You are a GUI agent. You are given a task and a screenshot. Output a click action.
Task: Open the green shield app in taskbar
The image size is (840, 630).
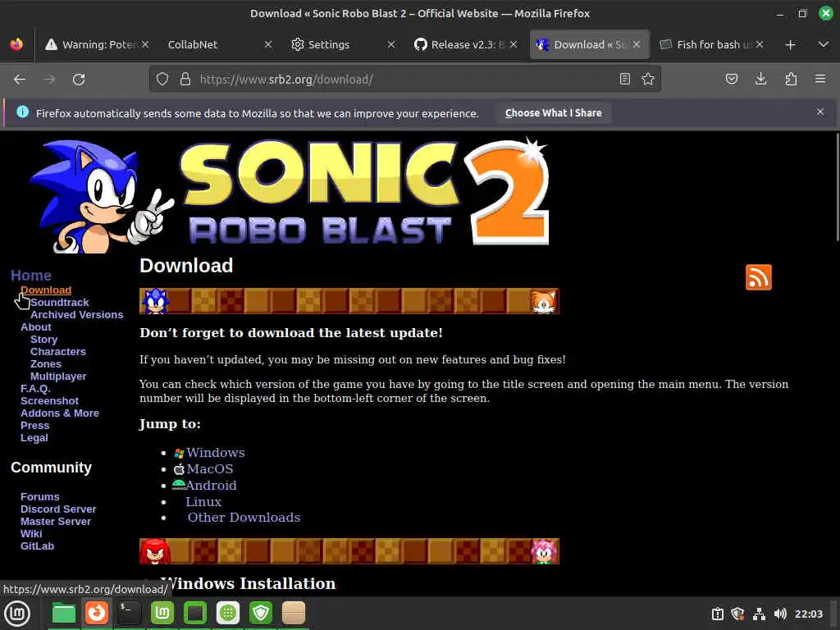click(x=261, y=614)
